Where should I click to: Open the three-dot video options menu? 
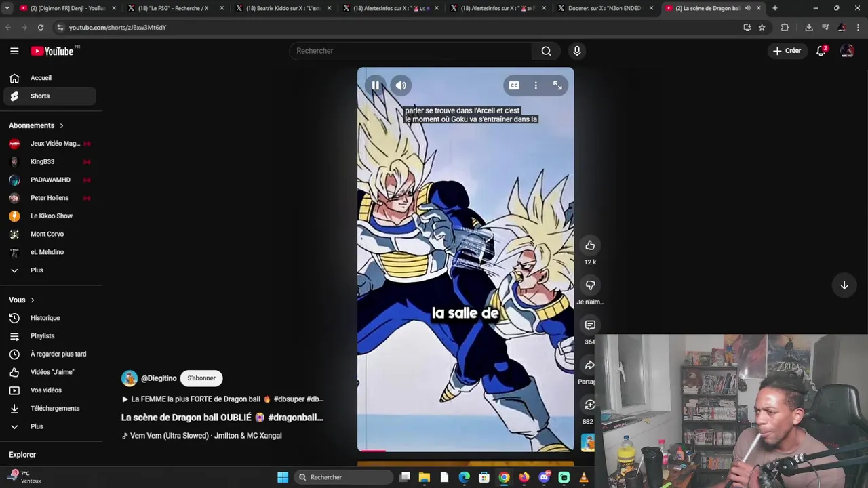pos(536,85)
